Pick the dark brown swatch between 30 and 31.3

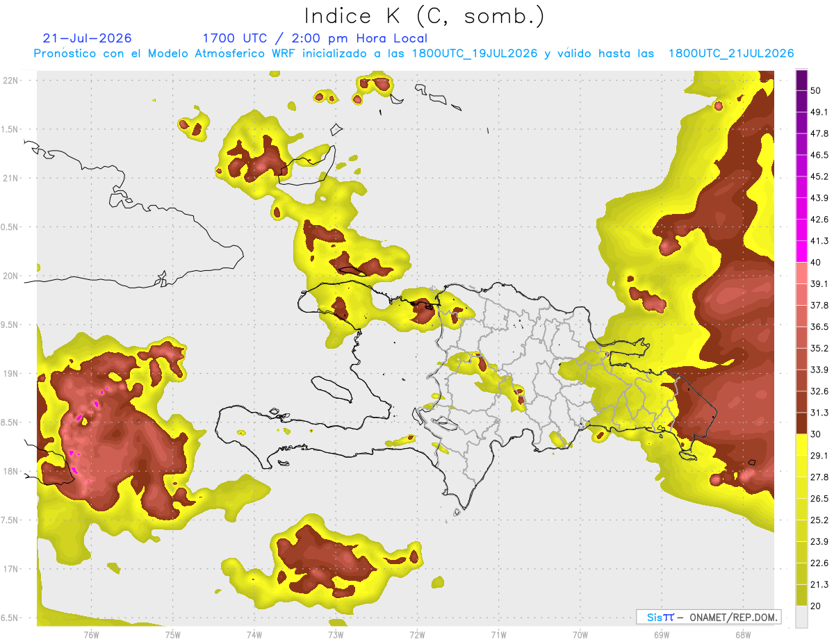(801, 423)
